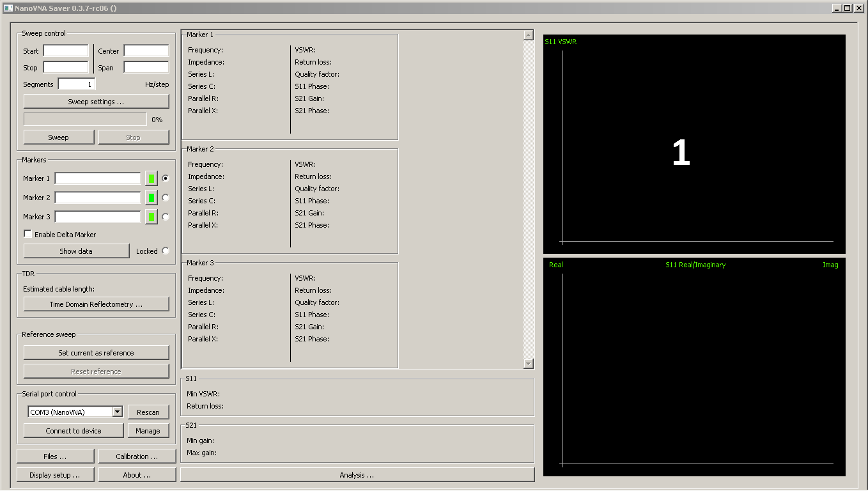Connect to the NanoVNA device
Image resolution: width=868 pixels, height=491 pixels.
[73, 430]
